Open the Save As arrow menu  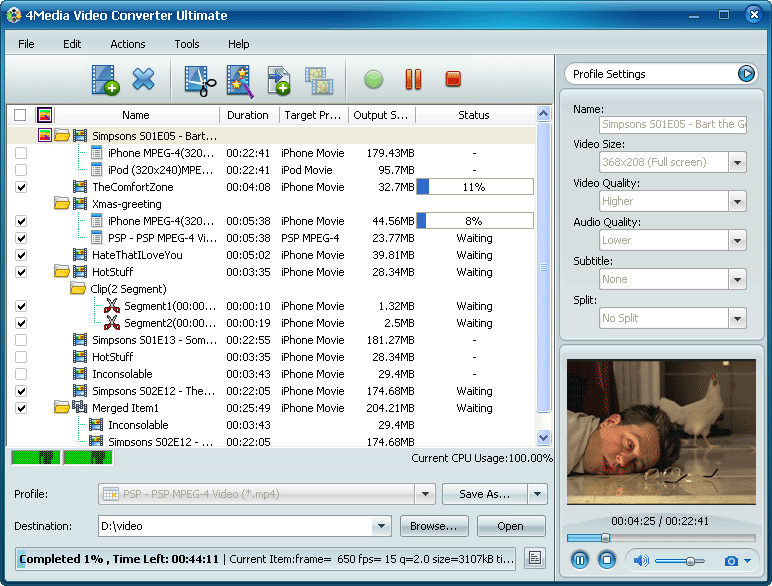coord(537,494)
